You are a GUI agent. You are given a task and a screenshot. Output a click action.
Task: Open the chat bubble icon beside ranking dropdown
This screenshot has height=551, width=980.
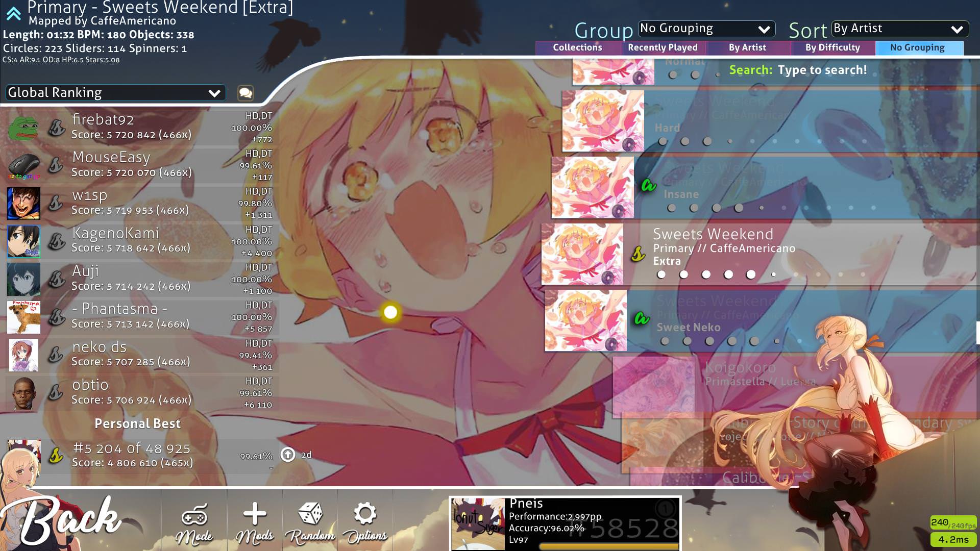(x=246, y=93)
